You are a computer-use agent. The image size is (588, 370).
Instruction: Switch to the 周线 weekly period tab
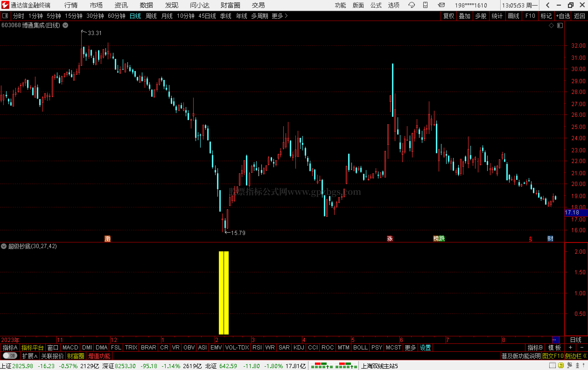tap(151, 16)
